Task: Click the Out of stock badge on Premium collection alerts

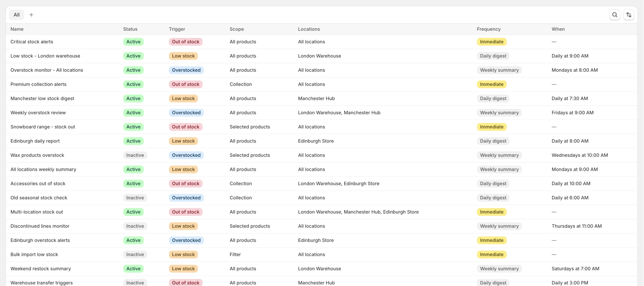Action: pyautogui.click(x=185, y=84)
